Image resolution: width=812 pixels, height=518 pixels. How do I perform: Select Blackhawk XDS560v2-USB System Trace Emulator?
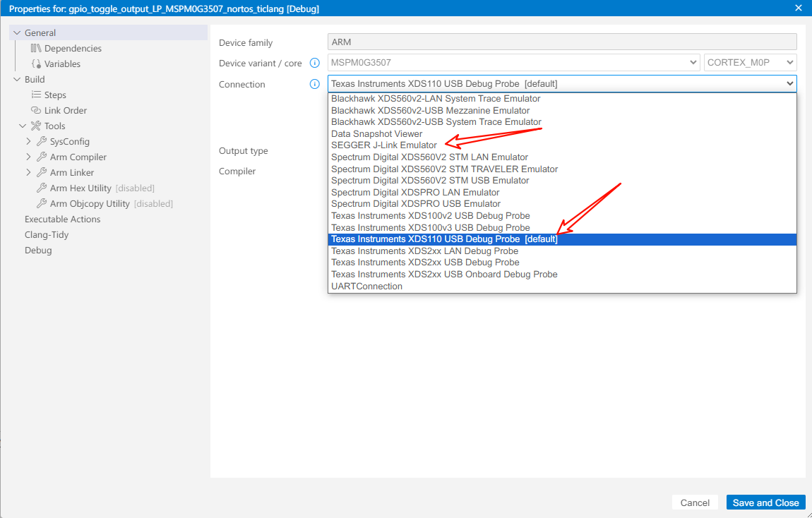click(562, 121)
